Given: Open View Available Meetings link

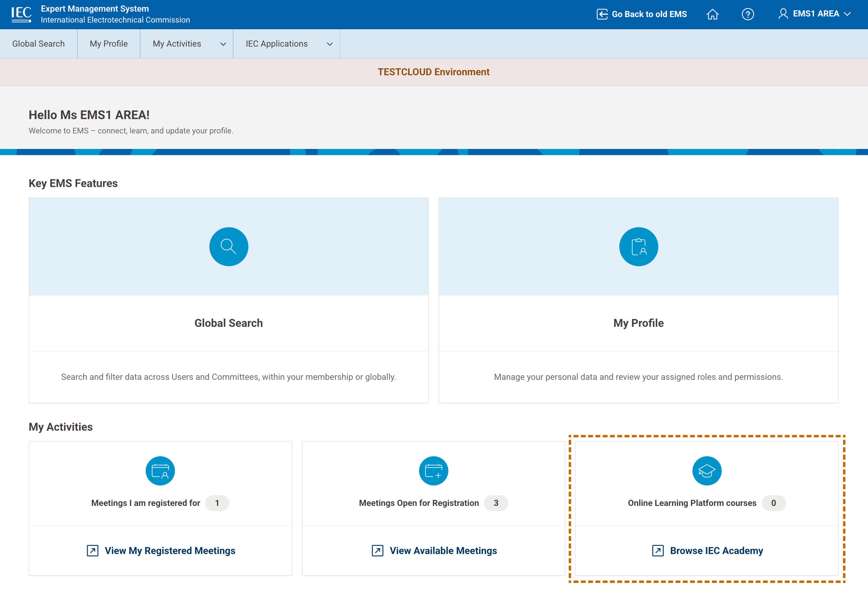Looking at the screenshot, I should pyautogui.click(x=443, y=551).
